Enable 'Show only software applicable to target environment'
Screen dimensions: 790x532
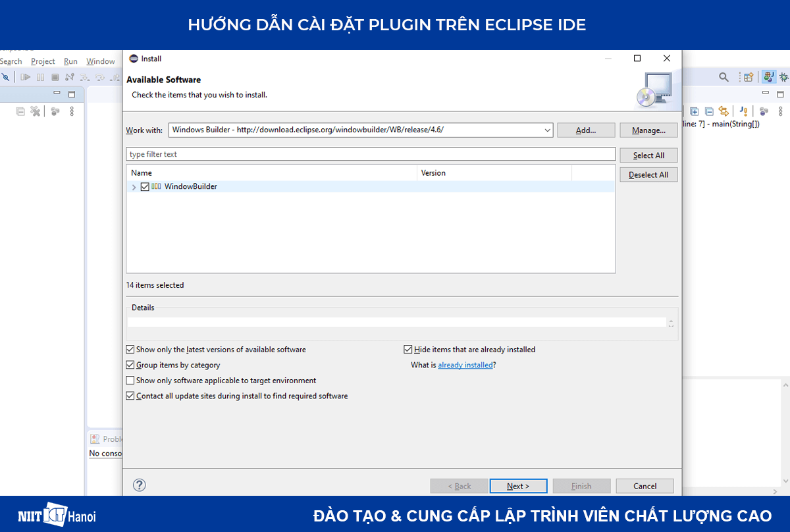pyautogui.click(x=130, y=380)
